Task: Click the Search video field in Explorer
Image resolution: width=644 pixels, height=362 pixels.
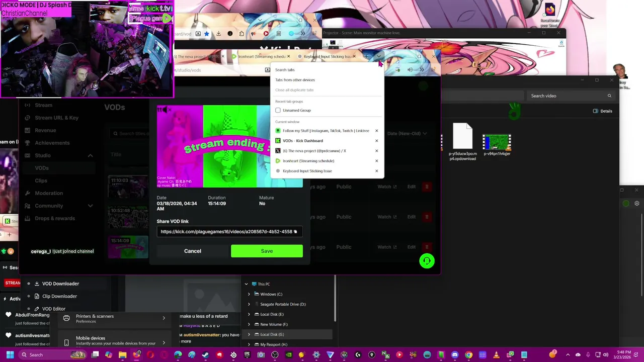Action: tap(571, 96)
